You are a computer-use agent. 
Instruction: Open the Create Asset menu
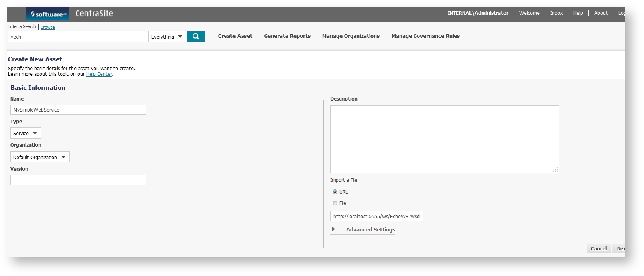[x=235, y=36]
